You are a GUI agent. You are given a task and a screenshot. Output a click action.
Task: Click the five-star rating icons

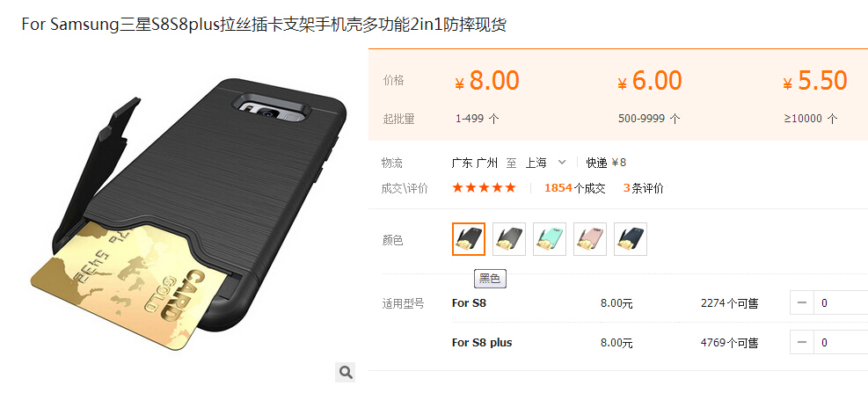[x=484, y=187]
